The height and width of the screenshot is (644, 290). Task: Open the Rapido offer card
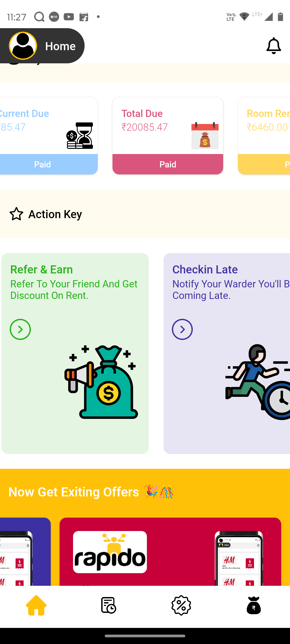pos(170,551)
